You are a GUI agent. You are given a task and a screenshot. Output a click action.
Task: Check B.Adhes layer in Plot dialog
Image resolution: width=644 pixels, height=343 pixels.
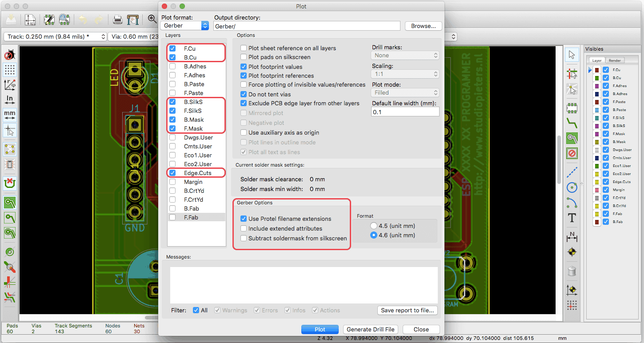pos(172,66)
